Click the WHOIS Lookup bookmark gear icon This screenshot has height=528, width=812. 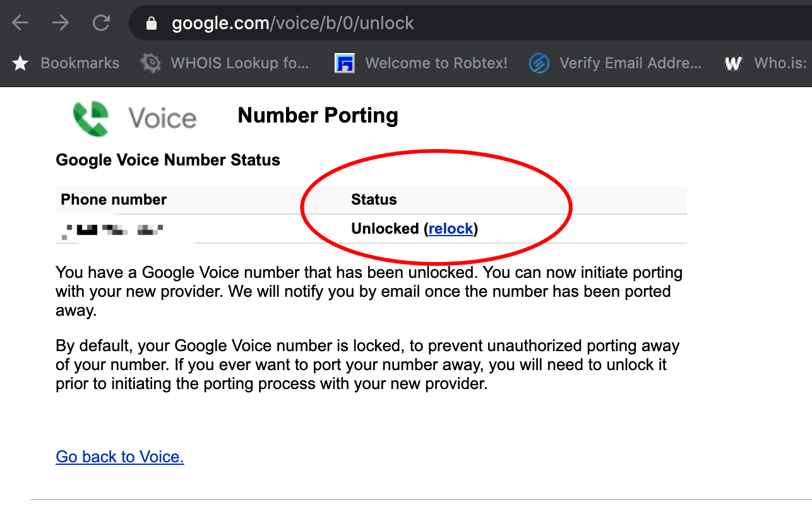click(150, 63)
